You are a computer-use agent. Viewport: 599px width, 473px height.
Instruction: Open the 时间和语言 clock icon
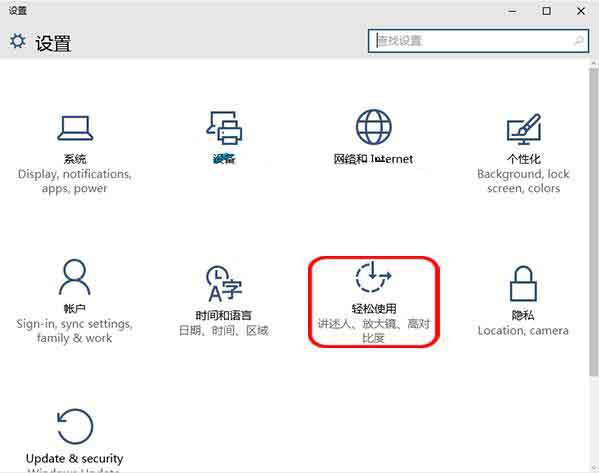coord(224,283)
